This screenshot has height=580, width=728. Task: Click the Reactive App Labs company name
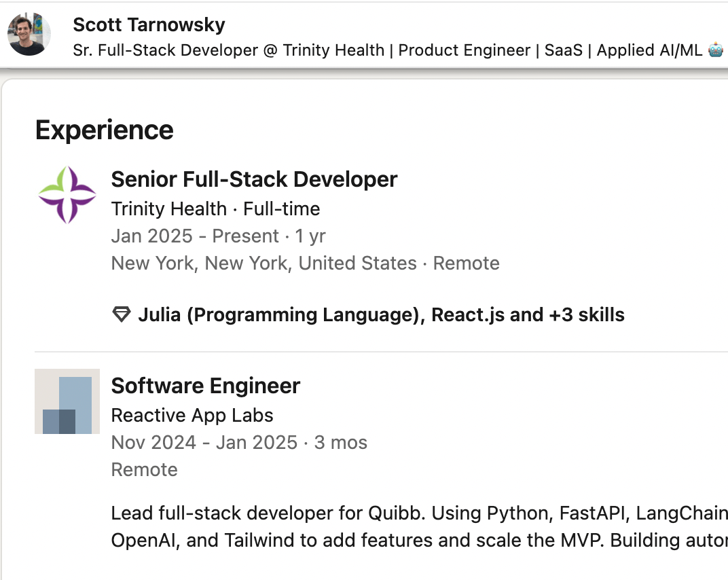[192, 416]
